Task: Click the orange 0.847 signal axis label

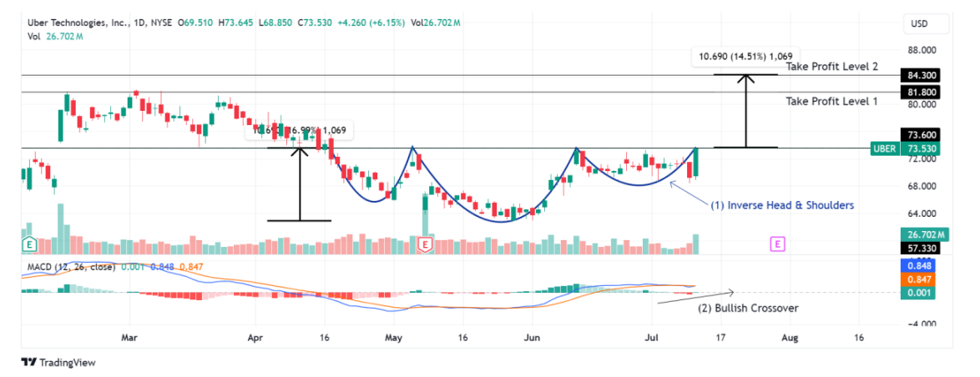Action: pos(918,279)
